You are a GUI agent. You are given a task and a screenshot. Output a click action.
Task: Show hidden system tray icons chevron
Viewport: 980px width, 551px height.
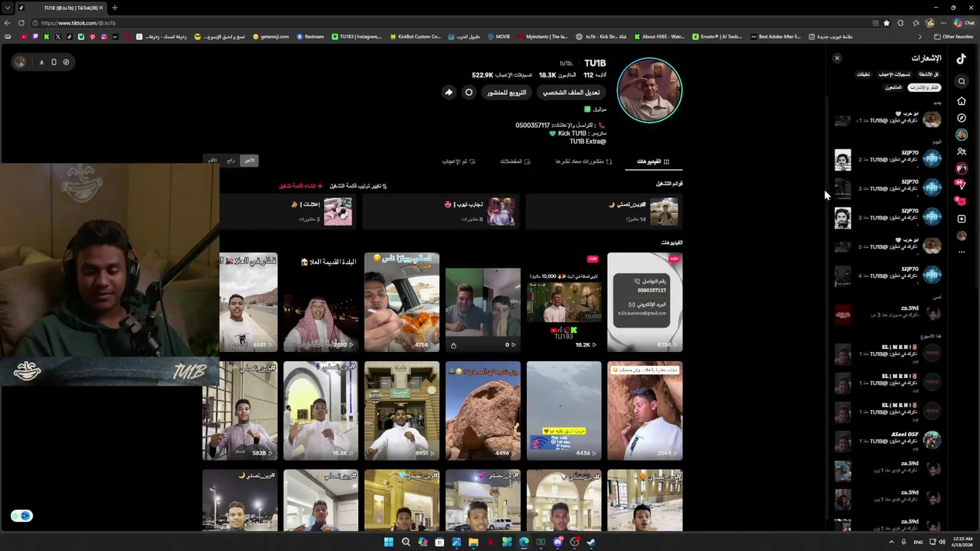tap(891, 542)
